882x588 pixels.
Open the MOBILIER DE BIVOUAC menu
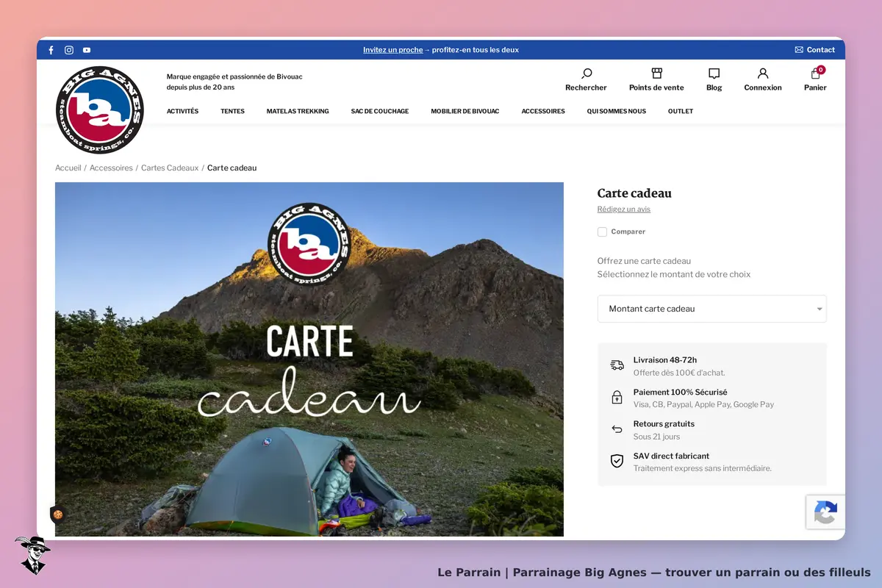click(465, 111)
